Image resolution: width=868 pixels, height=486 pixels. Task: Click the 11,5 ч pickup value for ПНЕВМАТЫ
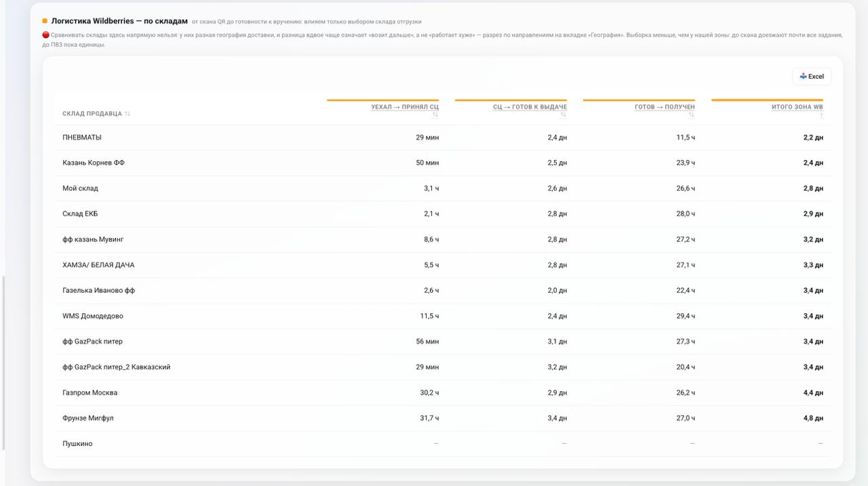coord(686,138)
